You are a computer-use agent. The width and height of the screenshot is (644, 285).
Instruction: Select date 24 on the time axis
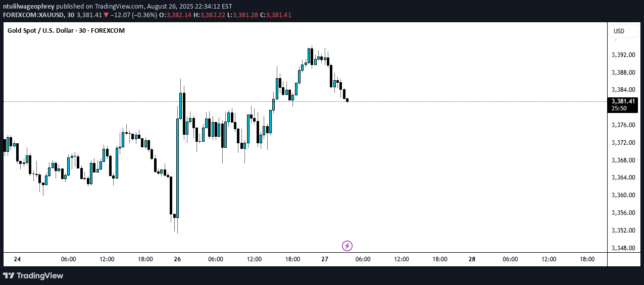click(17, 259)
